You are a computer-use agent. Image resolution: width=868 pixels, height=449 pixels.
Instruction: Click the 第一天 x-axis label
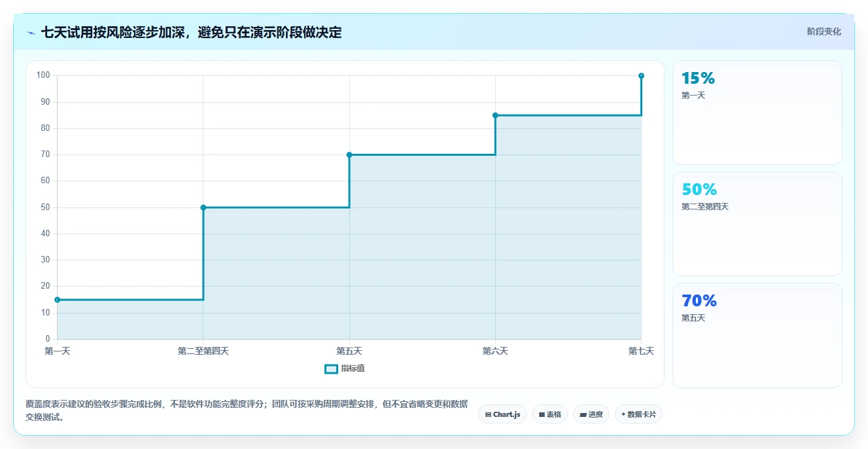click(x=57, y=351)
